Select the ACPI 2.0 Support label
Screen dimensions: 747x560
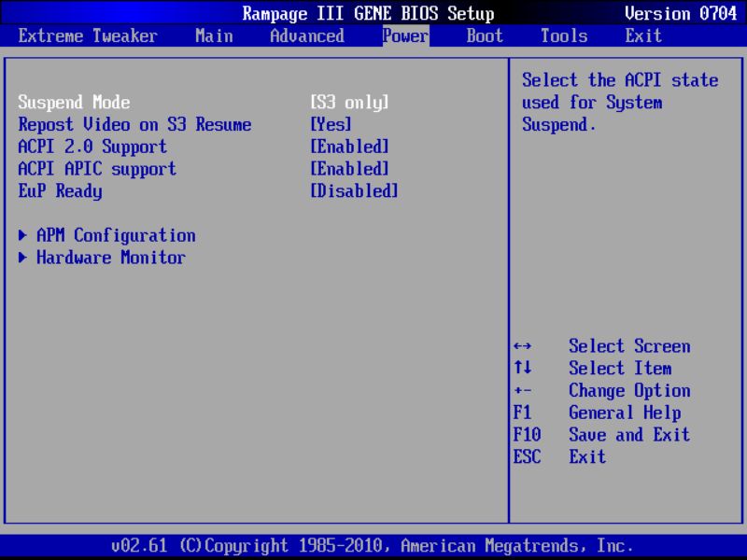tap(92, 147)
